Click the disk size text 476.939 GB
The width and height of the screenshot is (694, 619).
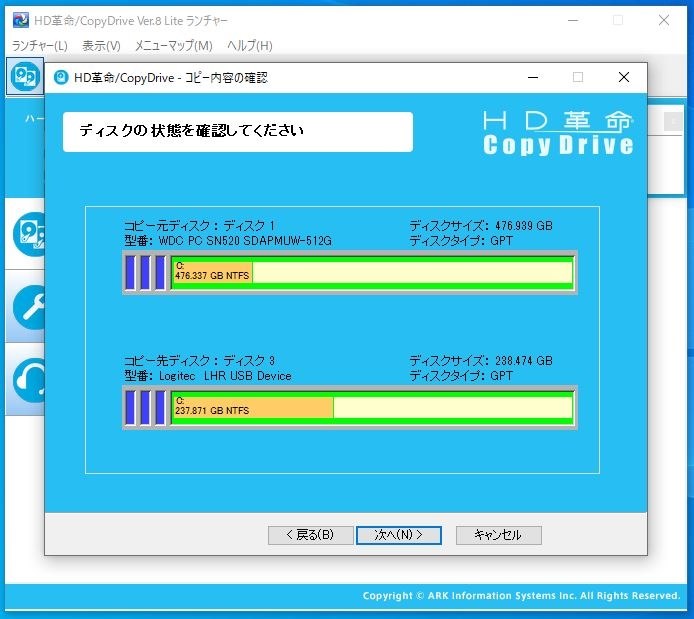pyautogui.click(x=524, y=226)
